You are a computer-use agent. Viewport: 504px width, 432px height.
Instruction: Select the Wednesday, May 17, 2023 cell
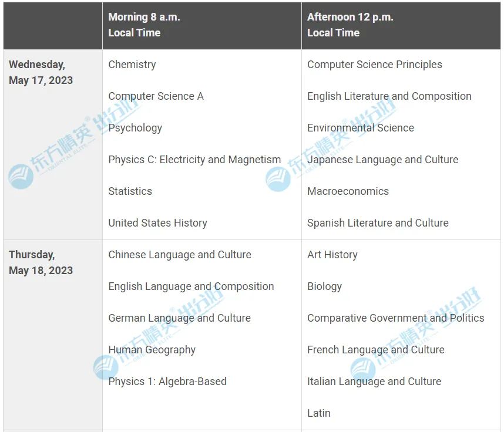coord(53,144)
